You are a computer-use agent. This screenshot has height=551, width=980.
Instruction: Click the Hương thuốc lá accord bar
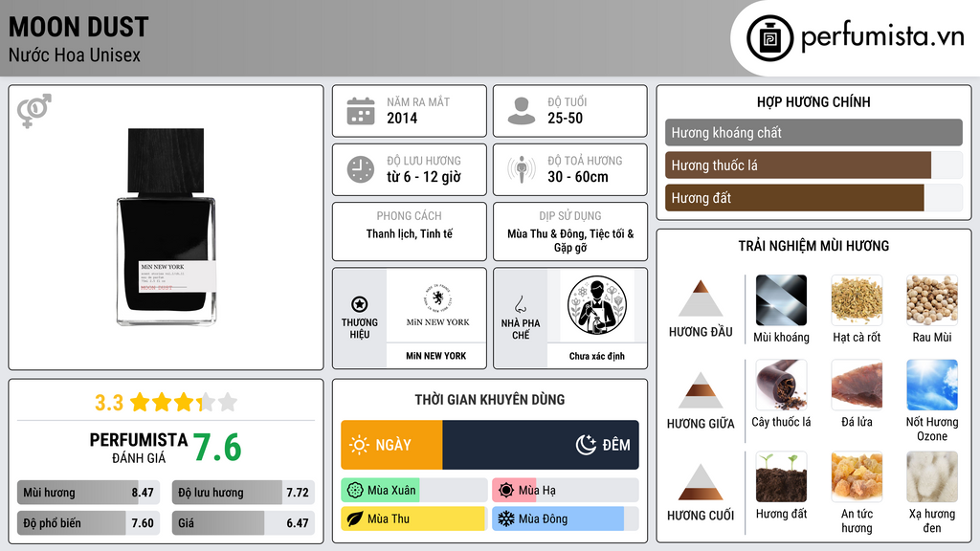pyautogui.click(x=813, y=165)
